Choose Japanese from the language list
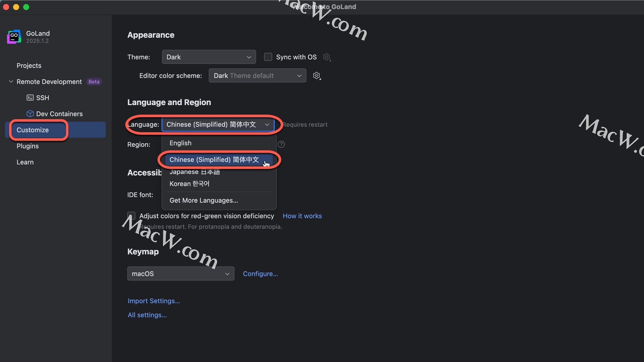 219,172
